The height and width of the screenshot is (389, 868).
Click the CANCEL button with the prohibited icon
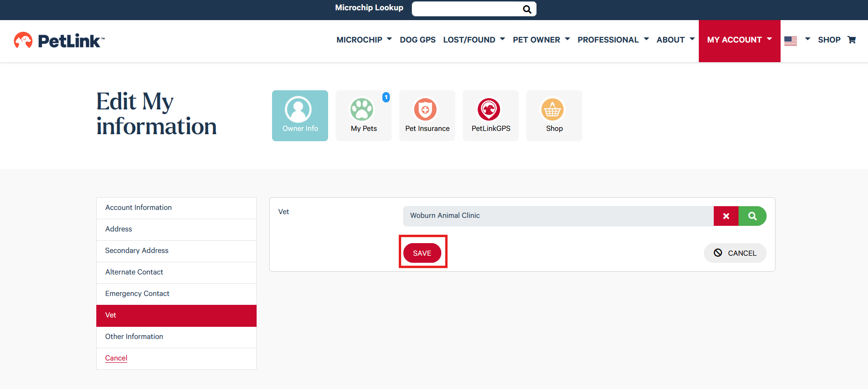point(735,253)
